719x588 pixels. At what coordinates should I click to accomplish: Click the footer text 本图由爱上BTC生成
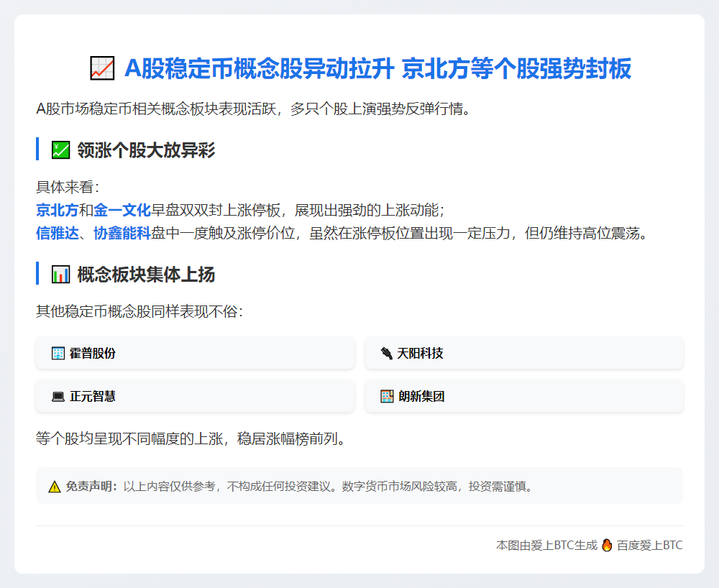pyautogui.click(x=546, y=546)
